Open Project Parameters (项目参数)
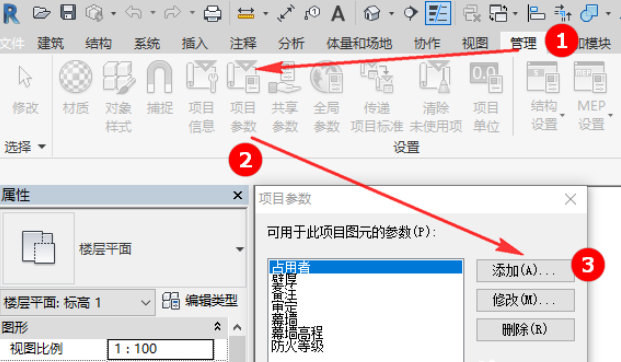The image size is (621, 362). [243, 97]
